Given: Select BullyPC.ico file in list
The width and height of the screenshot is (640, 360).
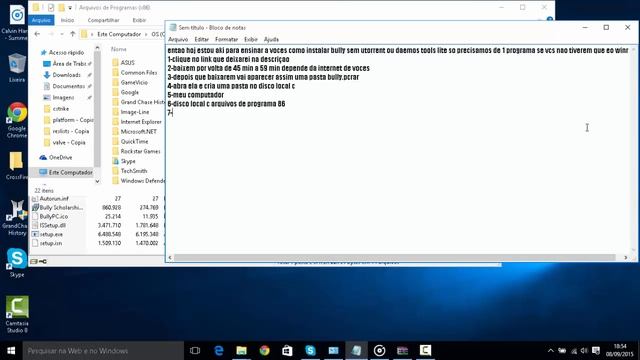Looking at the screenshot, I should 53,216.
